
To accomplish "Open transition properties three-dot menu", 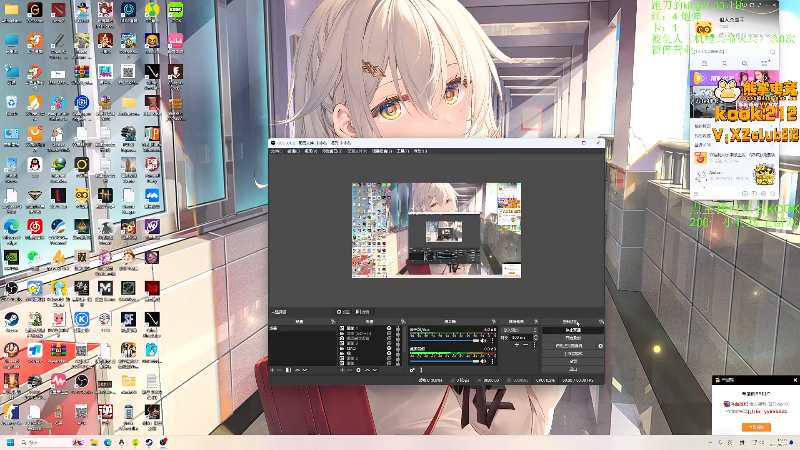I will pos(535,345).
